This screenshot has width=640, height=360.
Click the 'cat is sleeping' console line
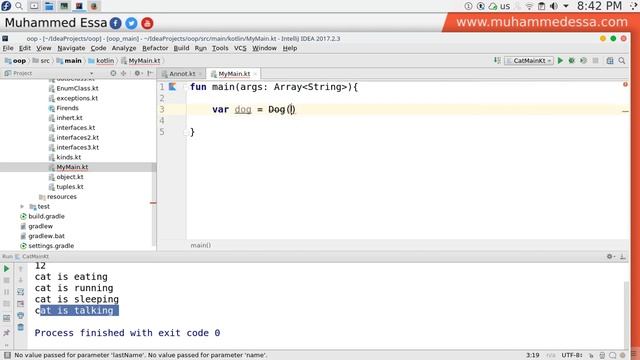76,299
